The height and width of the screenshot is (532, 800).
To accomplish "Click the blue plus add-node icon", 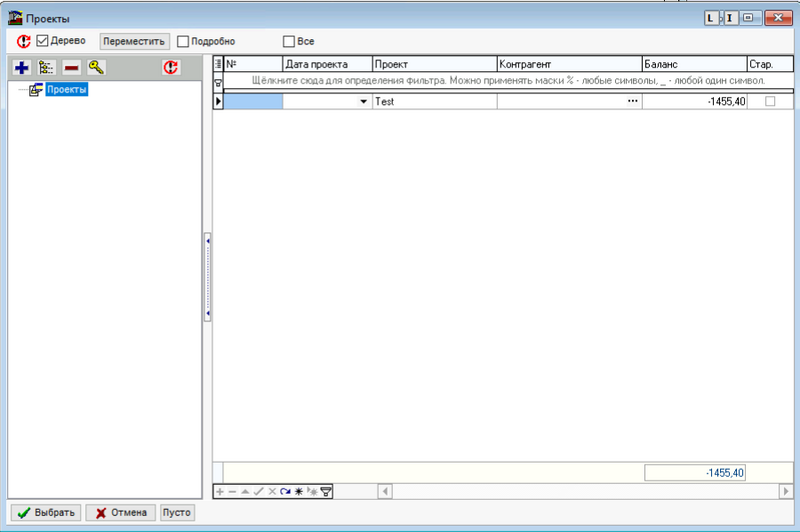I will [x=21, y=68].
